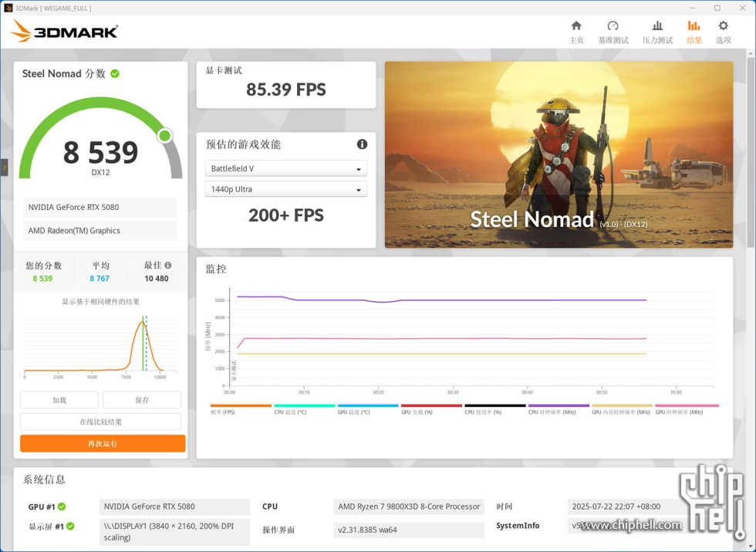Toggle GPU 温度 legend series
756x552 pixels.
[x=368, y=410]
